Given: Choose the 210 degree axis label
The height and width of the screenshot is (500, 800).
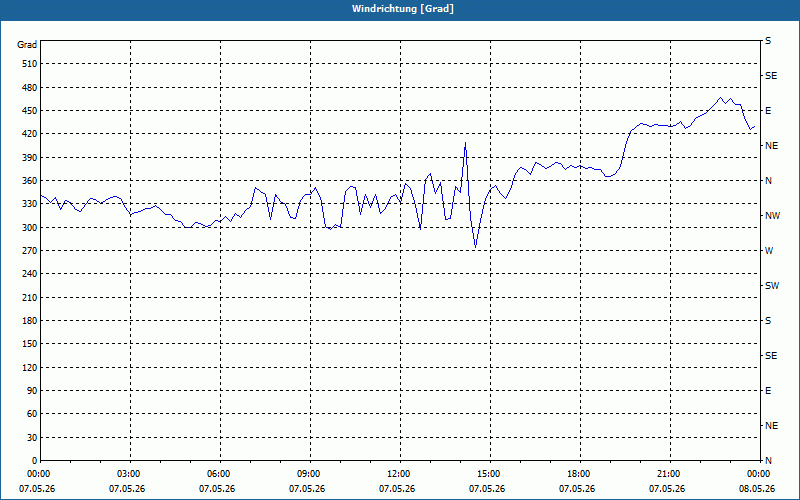Looking at the screenshot, I should coord(30,297).
